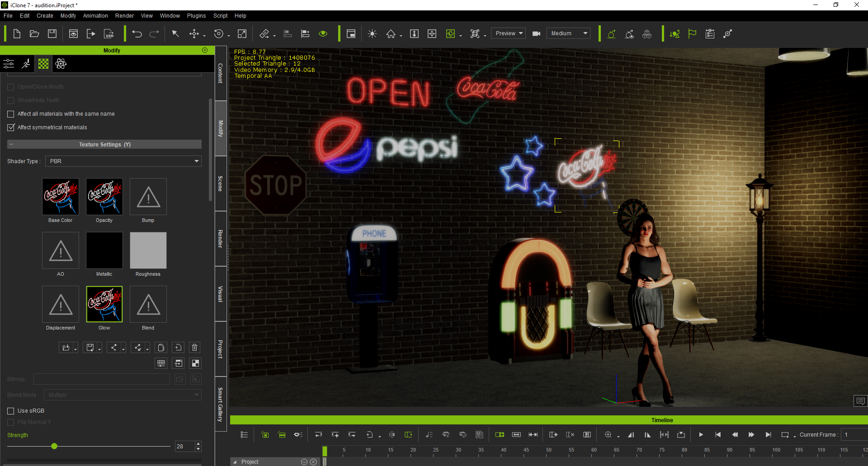Open the Animation menu
This screenshot has height=466, width=868.
(x=95, y=16)
